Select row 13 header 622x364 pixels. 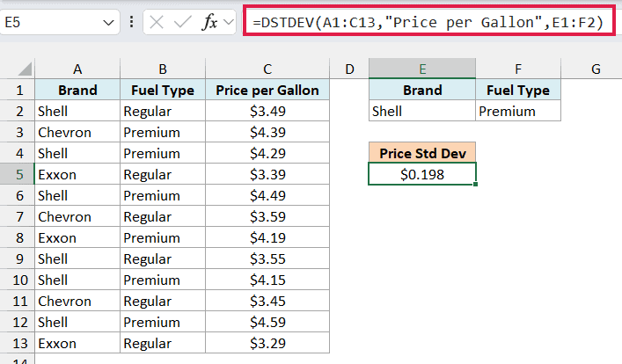tap(18, 344)
